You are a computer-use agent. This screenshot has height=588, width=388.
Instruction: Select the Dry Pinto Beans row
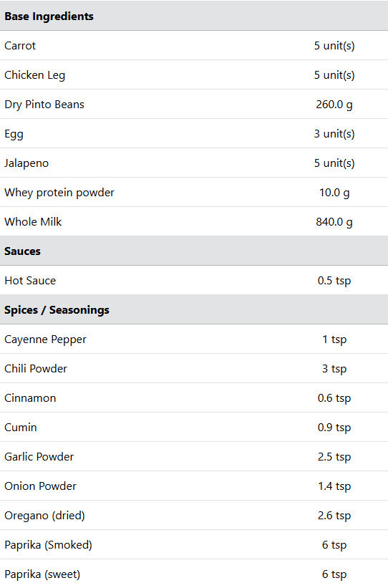coord(194,105)
